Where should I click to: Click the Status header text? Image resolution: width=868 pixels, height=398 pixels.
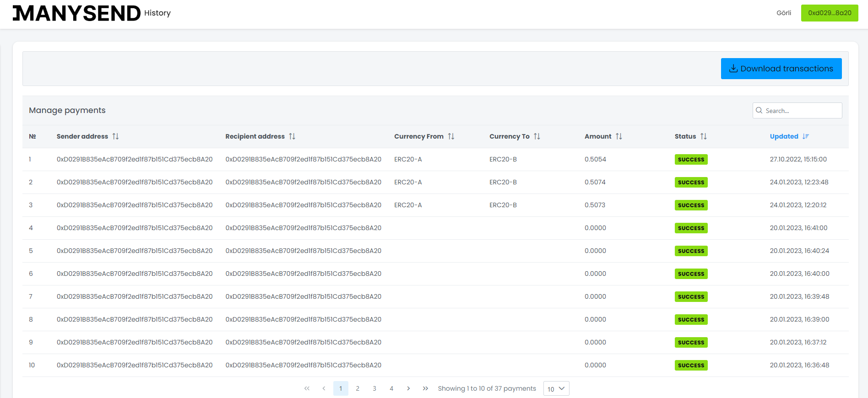click(685, 136)
